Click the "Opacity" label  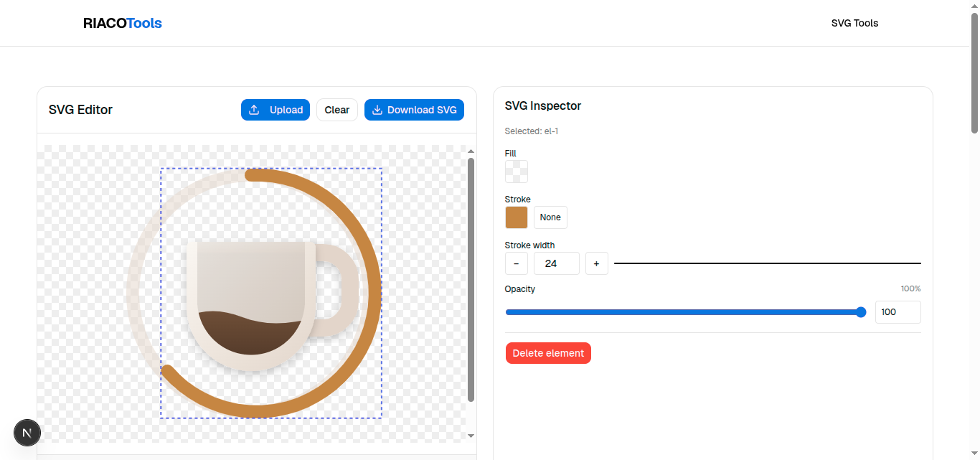(x=520, y=288)
